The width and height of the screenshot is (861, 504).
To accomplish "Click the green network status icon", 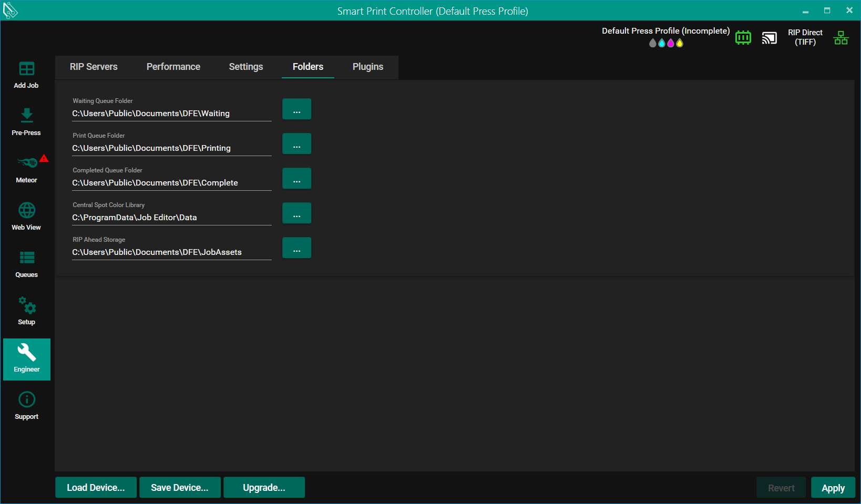I will pyautogui.click(x=840, y=38).
